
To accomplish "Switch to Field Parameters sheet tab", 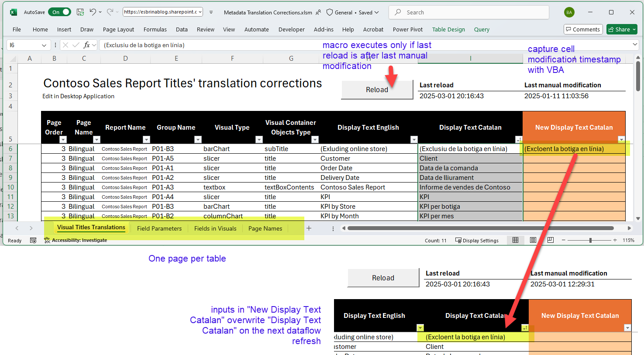I will pyautogui.click(x=159, y=228).
